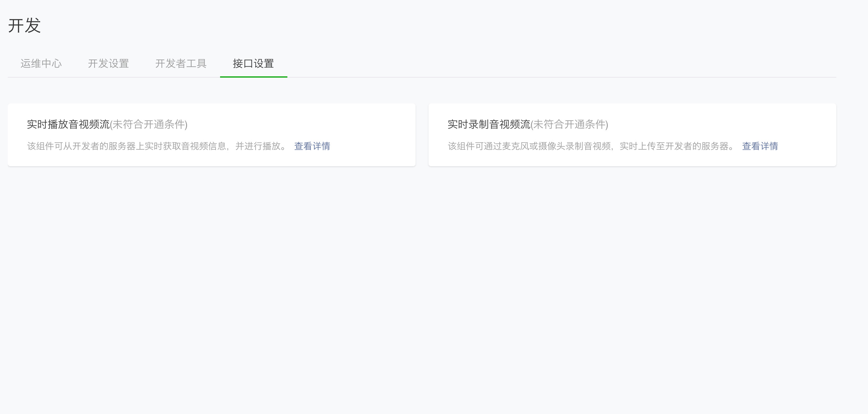Click the 开发 page heading
This screenshot has width=868, height=414.
point(24,26)
